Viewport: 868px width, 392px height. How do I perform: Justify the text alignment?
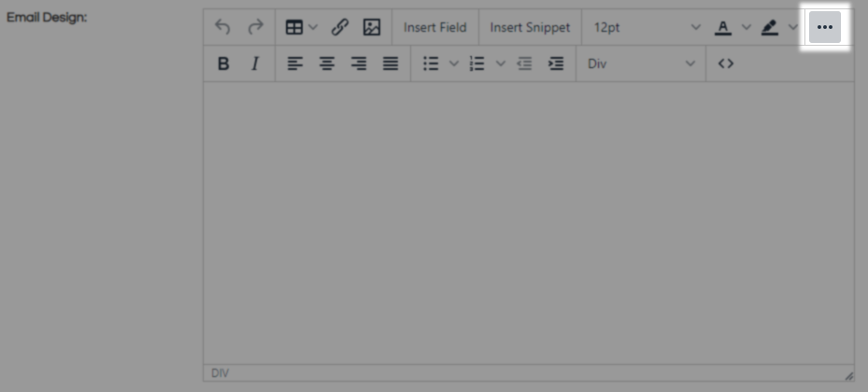(391, 63)
